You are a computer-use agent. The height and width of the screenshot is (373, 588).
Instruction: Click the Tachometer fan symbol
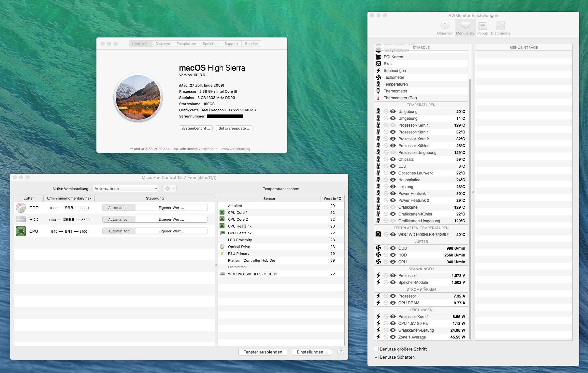click(378, 77)
